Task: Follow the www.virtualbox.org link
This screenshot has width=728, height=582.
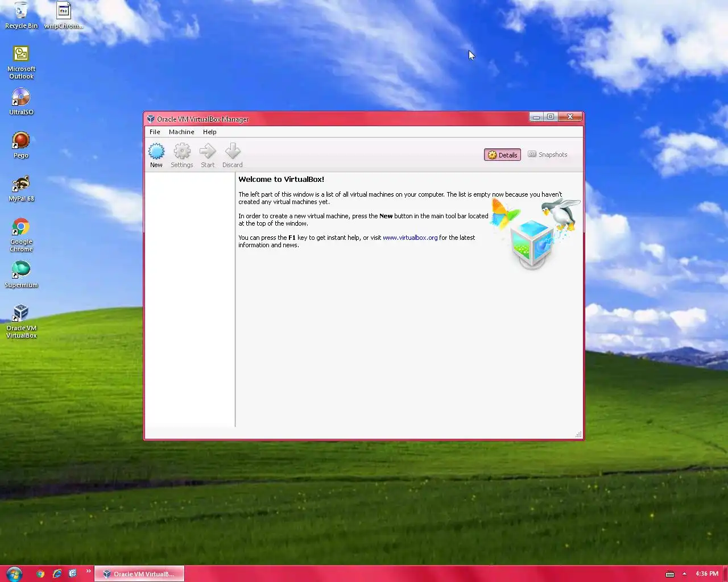Action: 410,238
